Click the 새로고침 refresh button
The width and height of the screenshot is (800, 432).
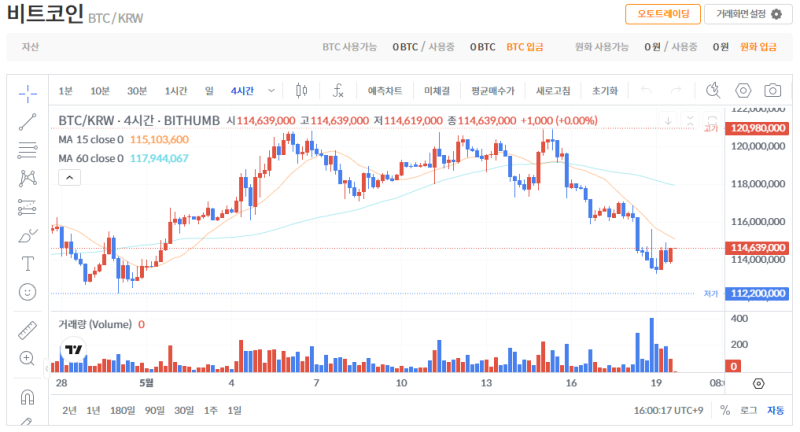click(553, 91)
